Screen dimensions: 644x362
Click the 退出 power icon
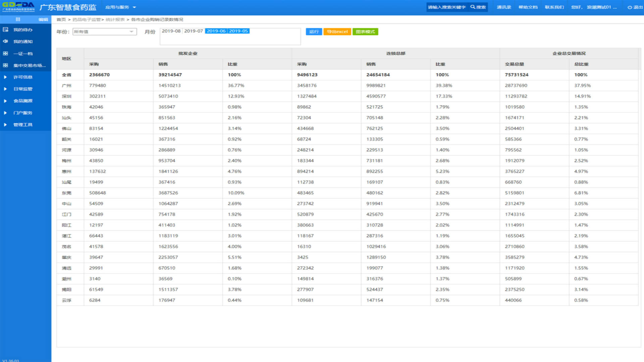point(630,7)
